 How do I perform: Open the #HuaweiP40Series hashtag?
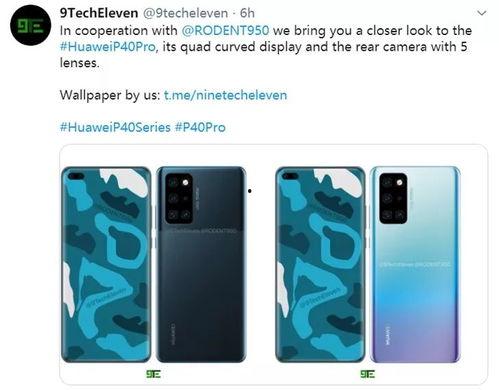[115, 127]
